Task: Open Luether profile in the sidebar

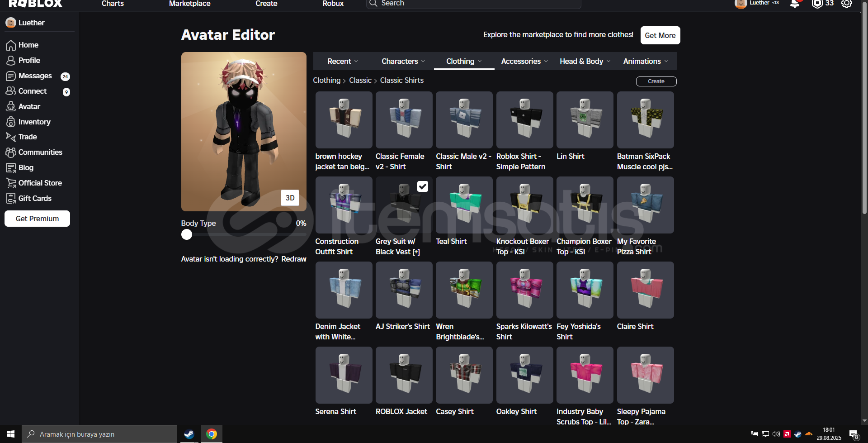Action: coord(25,23)
